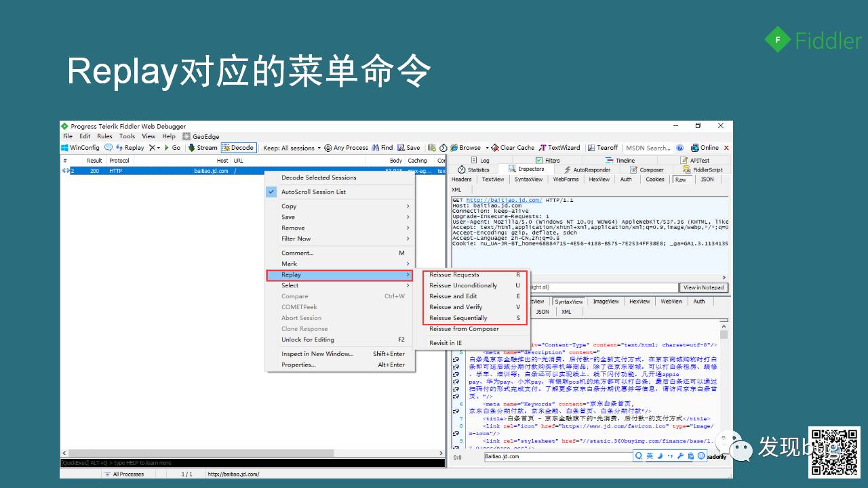Image resolution: width=868 pixels, height=488 pixels.
Task: Click Clear Cache in the toolbar
Action: tap(513, 147)
